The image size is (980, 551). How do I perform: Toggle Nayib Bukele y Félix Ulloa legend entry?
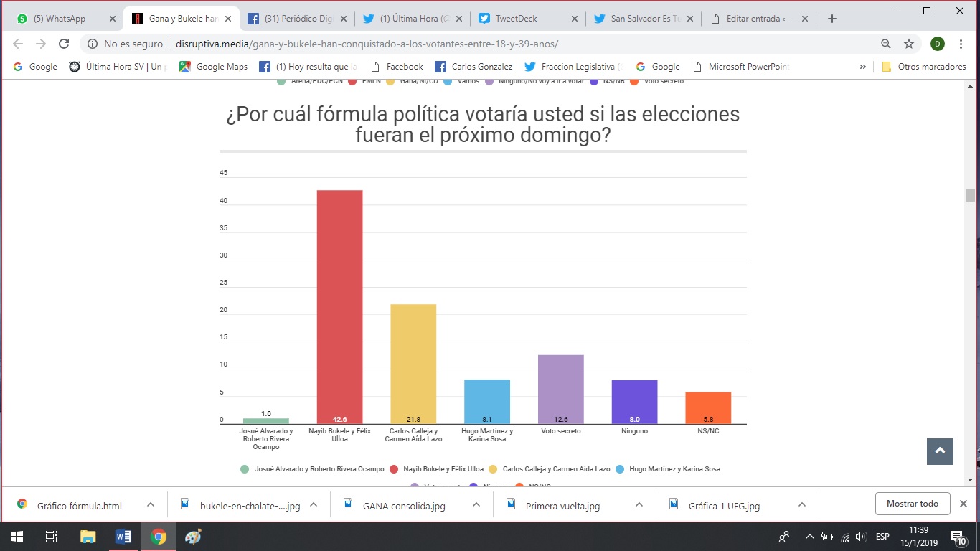coord(436,468)
